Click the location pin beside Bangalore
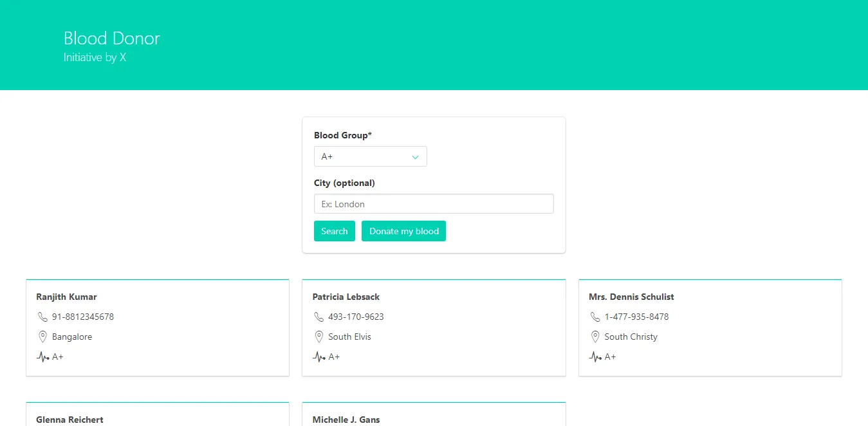The image size is (868, 426). pyautogui.click(x=43, y=337)
